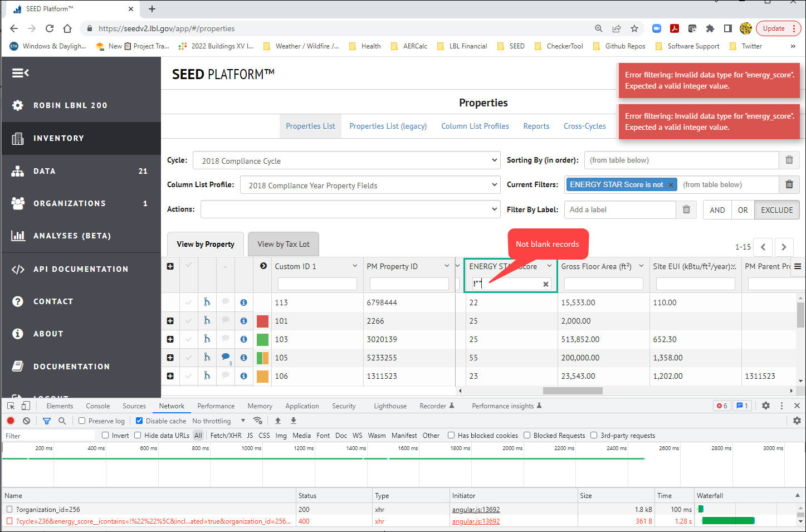806x532 pixels.
Task: Open No throttling dropdown
Action: (x=218, y=421)
